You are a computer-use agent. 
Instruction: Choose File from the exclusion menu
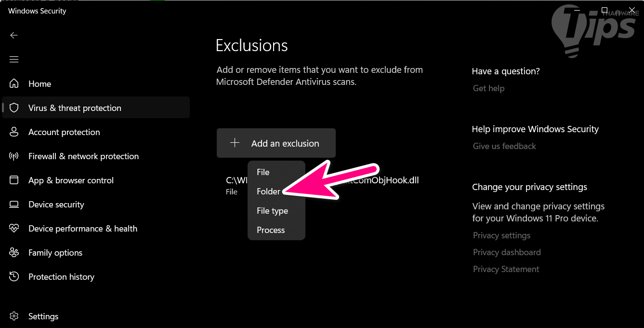click(x=263, y=172)
